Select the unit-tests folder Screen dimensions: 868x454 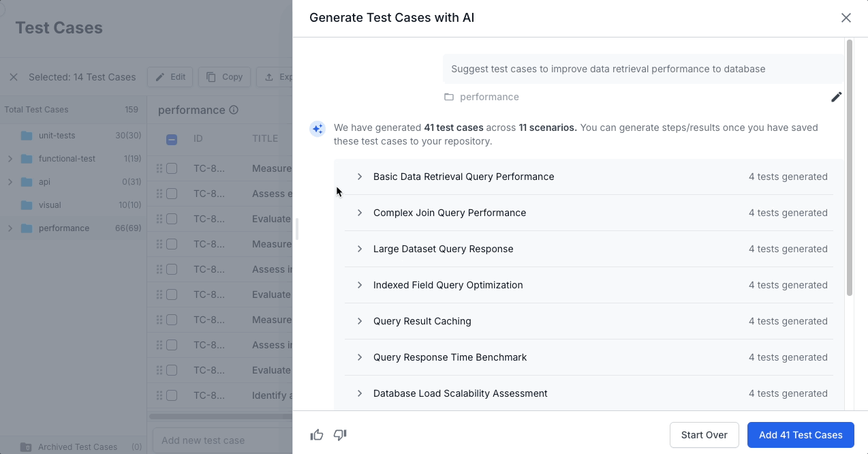click(x=57, y=136)
